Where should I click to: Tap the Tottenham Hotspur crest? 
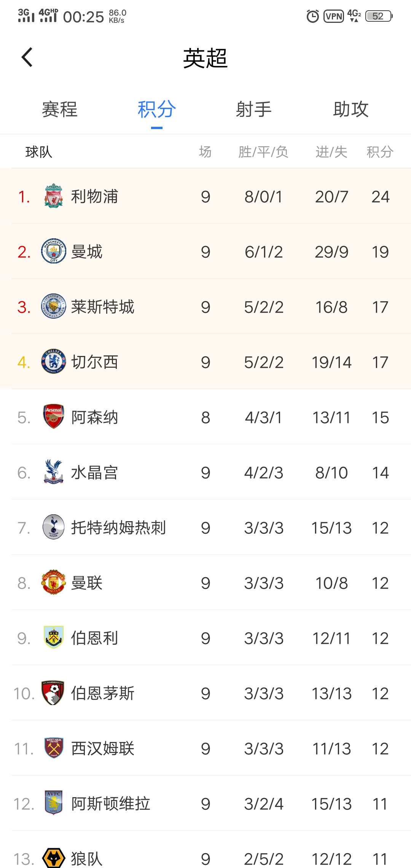pyautogui.click(x=54, y=527)
